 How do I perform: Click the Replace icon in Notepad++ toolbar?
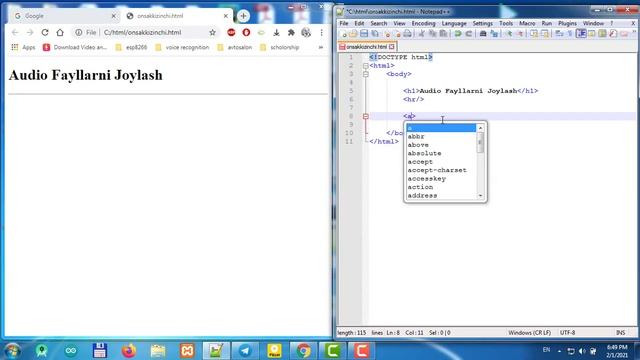494,34
